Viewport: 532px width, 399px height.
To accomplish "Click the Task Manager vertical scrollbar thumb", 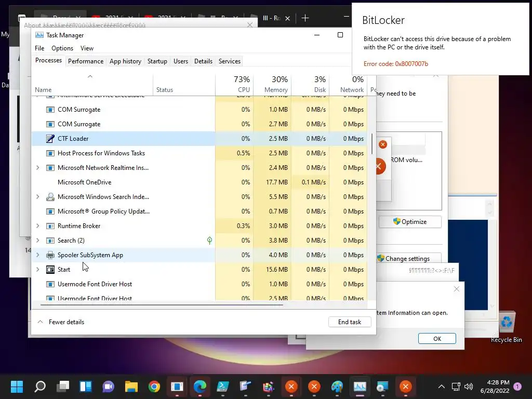I will pyautogui.click(x=372, y=144).
